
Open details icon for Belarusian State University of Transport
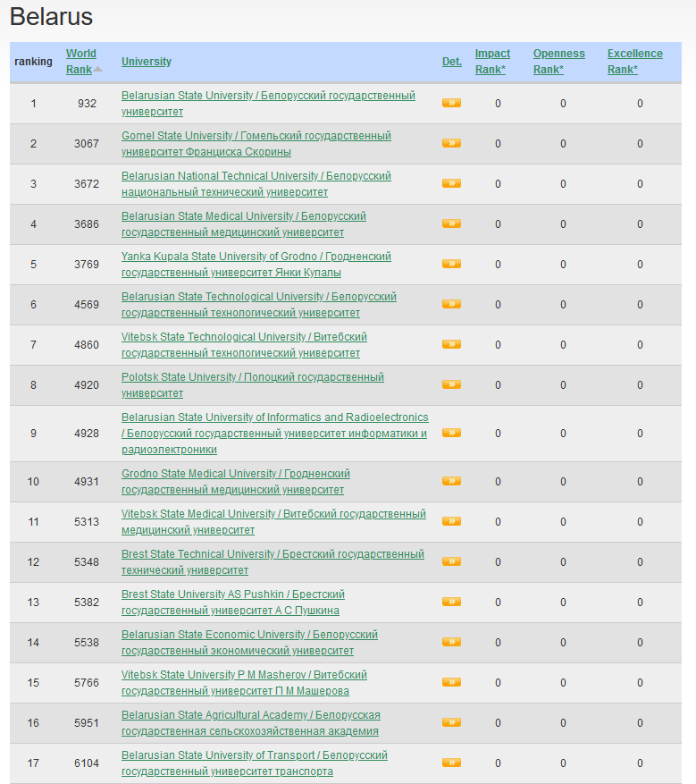[451, 763]
